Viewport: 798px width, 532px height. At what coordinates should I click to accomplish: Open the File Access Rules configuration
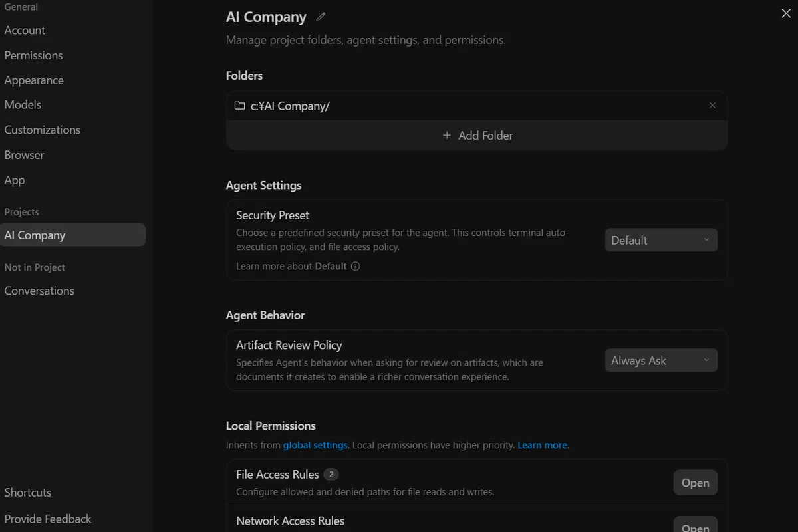[695, 483]
